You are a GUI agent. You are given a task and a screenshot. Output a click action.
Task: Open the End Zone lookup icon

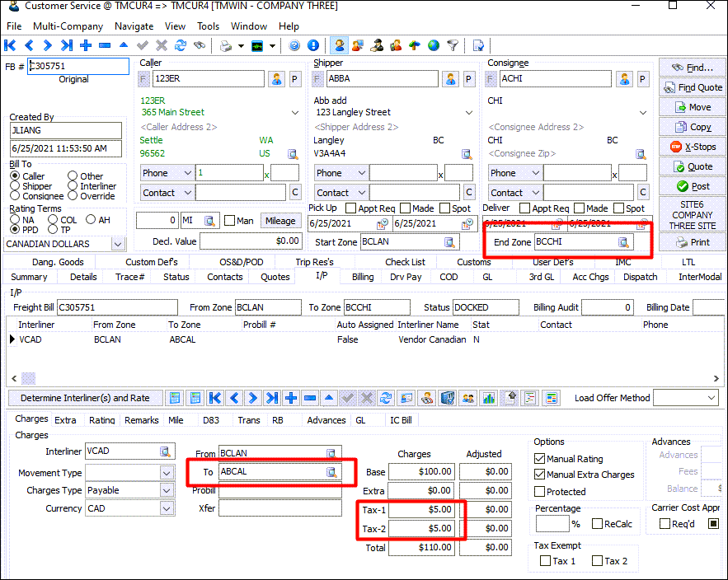[624, 242]
